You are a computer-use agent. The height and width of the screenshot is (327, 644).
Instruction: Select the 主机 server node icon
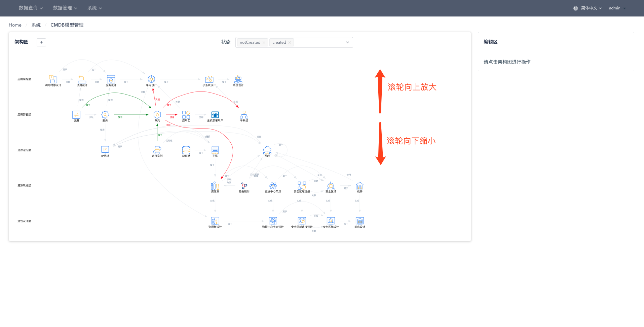(x=215, y=150)
